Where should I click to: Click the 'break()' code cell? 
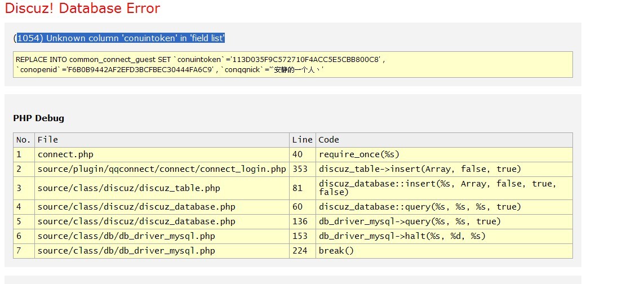click(x=336, y=251)
